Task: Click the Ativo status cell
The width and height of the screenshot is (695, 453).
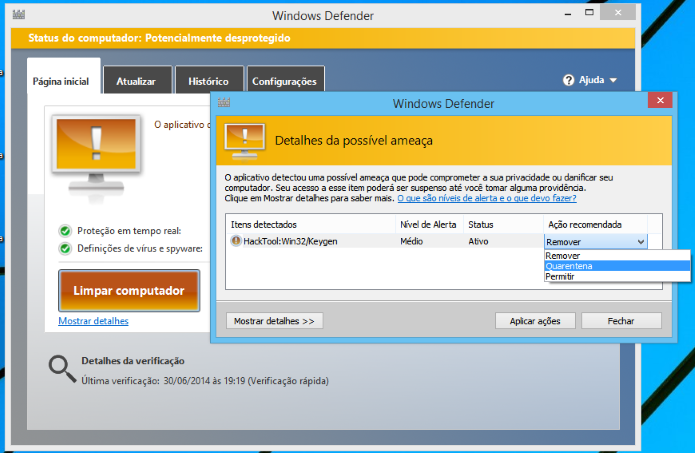Action: click(x=478, y=241)
